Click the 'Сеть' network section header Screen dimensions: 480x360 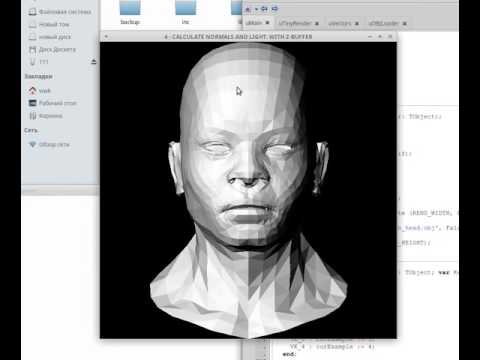point(31,130)
